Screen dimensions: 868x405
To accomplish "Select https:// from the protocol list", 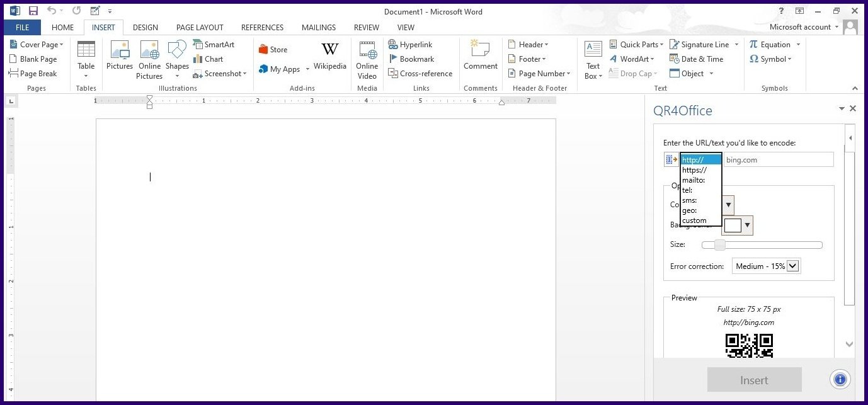I will click(694, 169).
